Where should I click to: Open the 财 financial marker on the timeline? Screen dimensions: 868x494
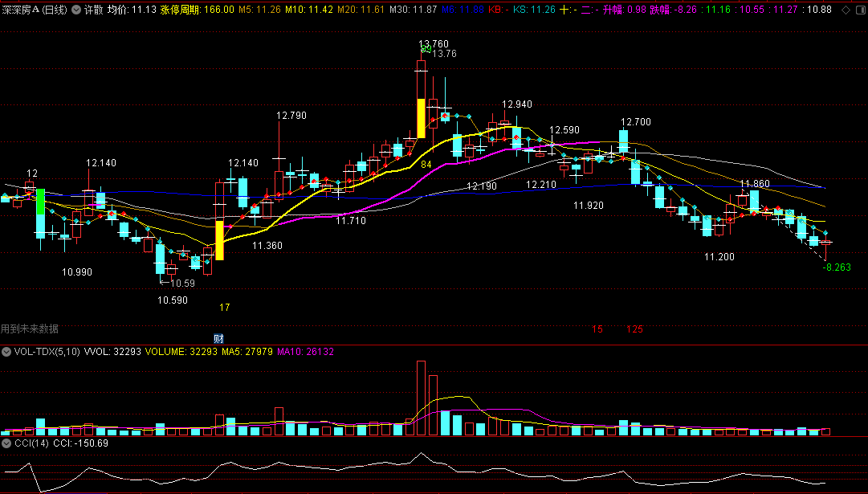pyautogui.click(x=218, y=339)
